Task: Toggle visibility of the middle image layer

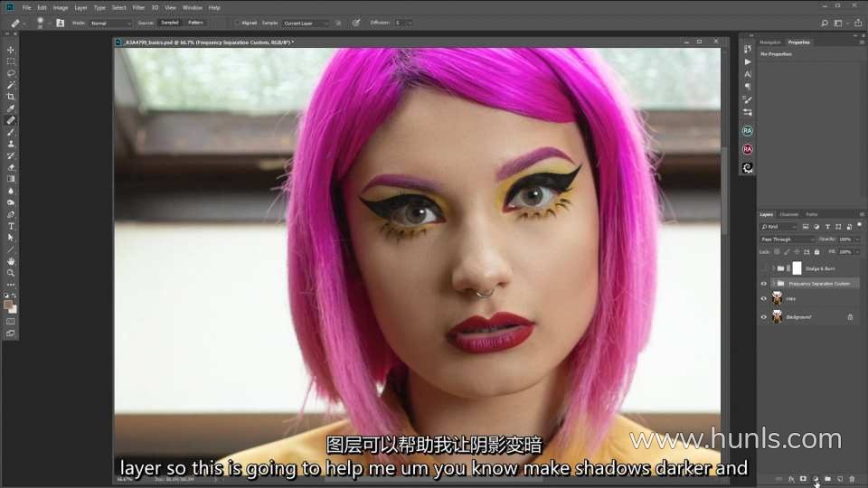Action: (x=763, y=299)
